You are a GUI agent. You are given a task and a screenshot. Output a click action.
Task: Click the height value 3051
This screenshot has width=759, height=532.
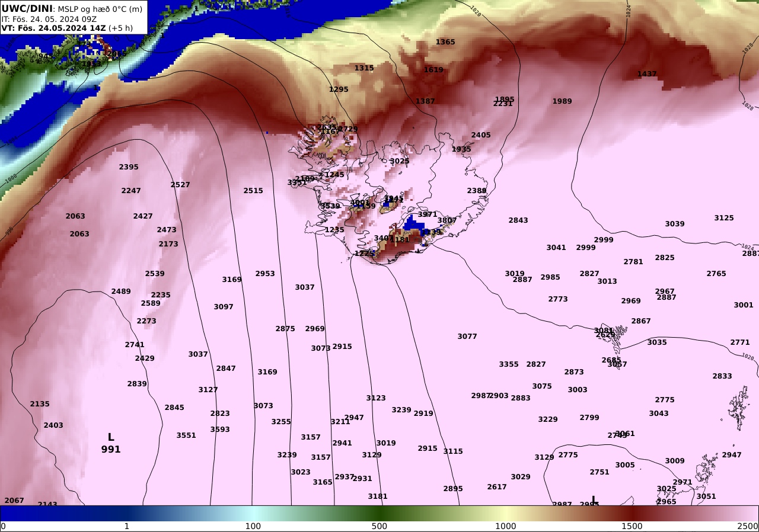[706, 496]
